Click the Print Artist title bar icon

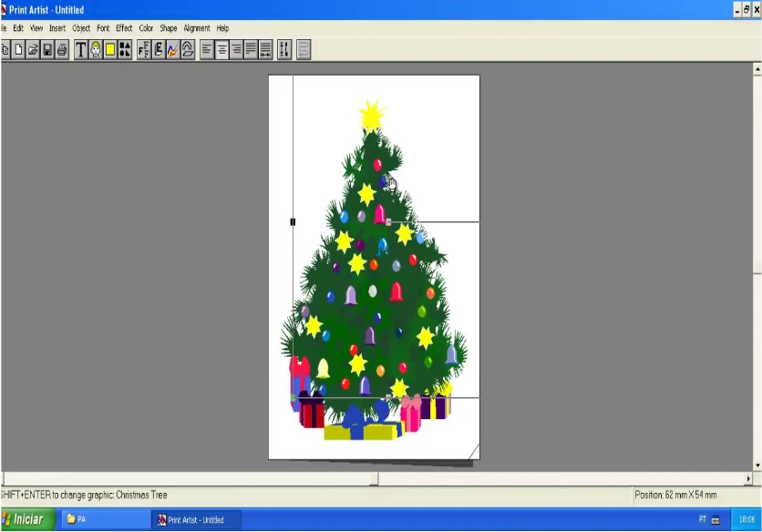4,9
